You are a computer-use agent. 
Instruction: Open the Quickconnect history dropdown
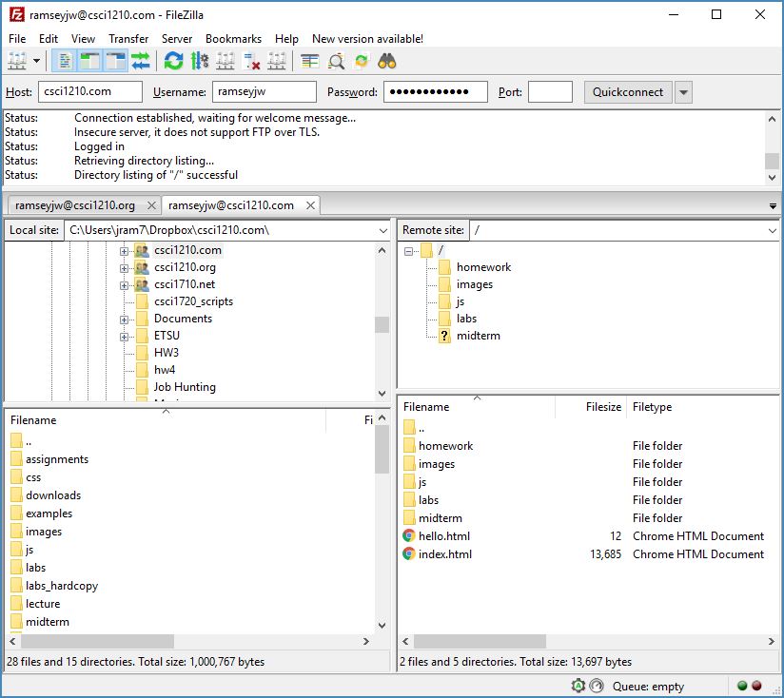coord(683,92)
